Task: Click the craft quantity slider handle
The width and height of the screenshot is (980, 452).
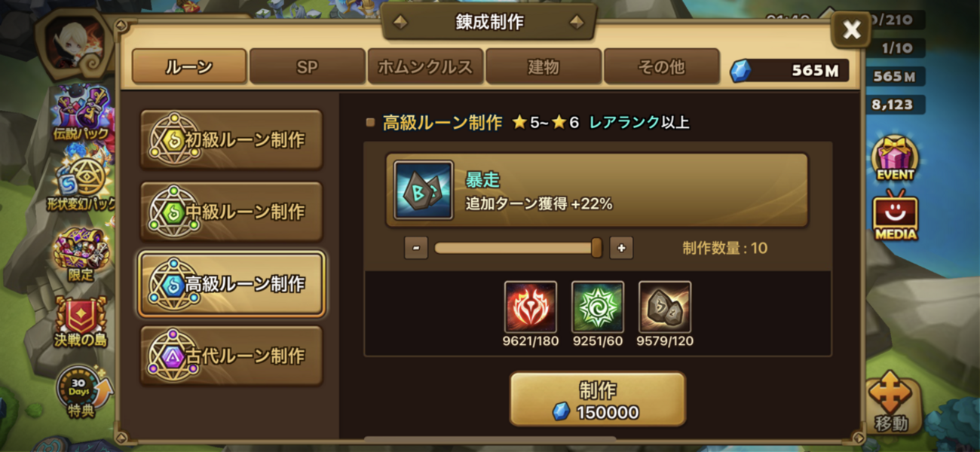Action: [x=596, y=248]
